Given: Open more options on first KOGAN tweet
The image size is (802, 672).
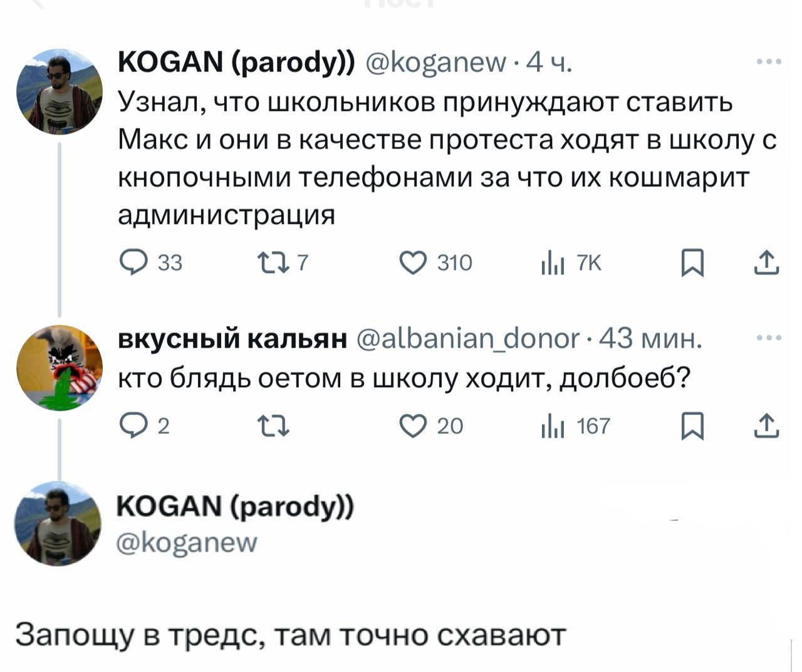Looking at the screenshot, I should 769,61.
